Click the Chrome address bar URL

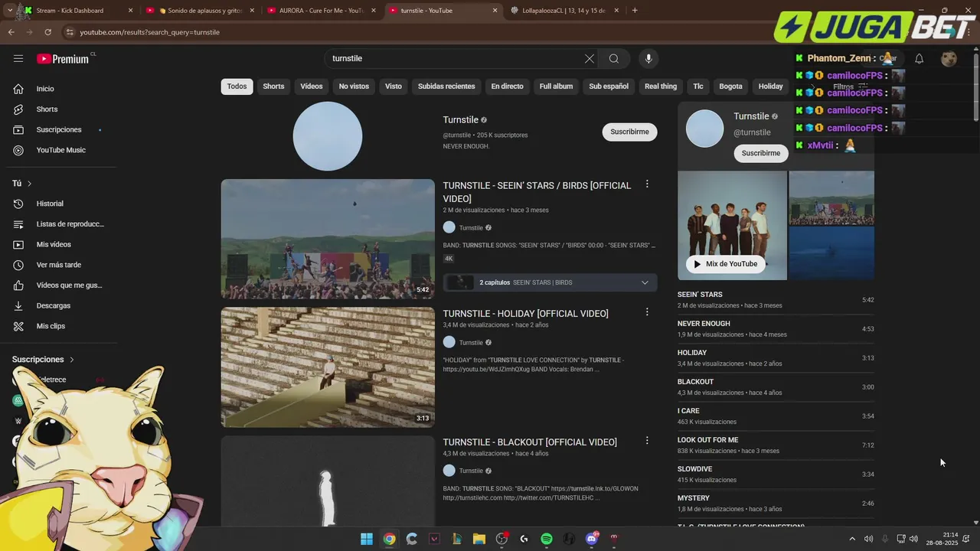[x=150, y=32]
